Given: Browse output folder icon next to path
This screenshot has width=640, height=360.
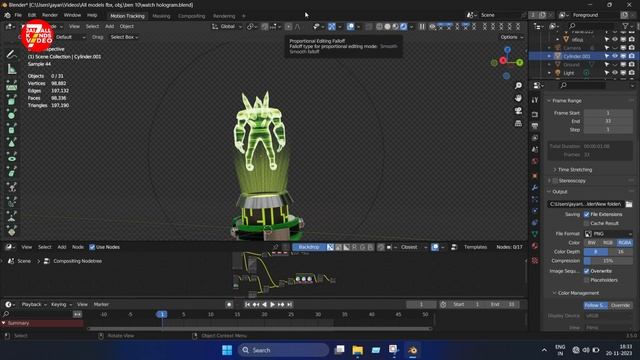Looking at the screenshot, I should click(x=629, y=204).
